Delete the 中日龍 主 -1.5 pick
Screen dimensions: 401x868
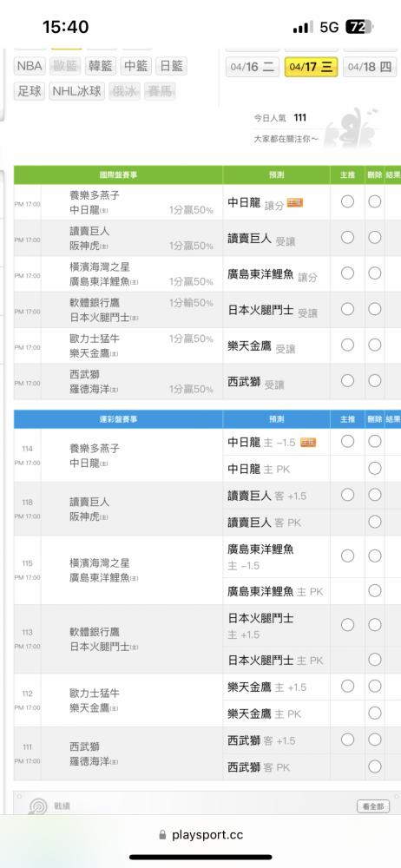(x=375, y=441)
